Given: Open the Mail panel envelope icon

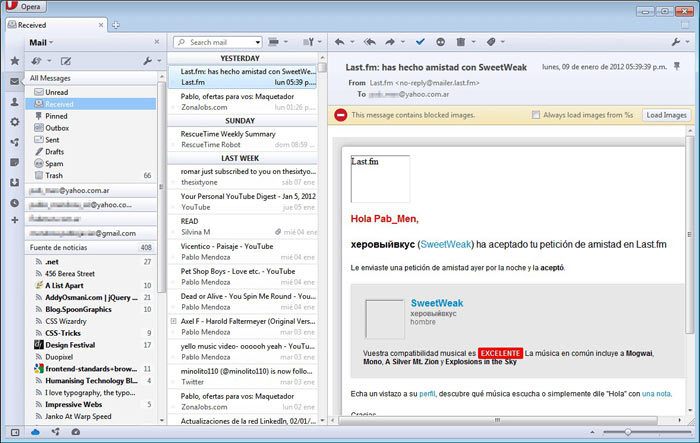Looking at the screenshot, I should (x=15, y=81).
